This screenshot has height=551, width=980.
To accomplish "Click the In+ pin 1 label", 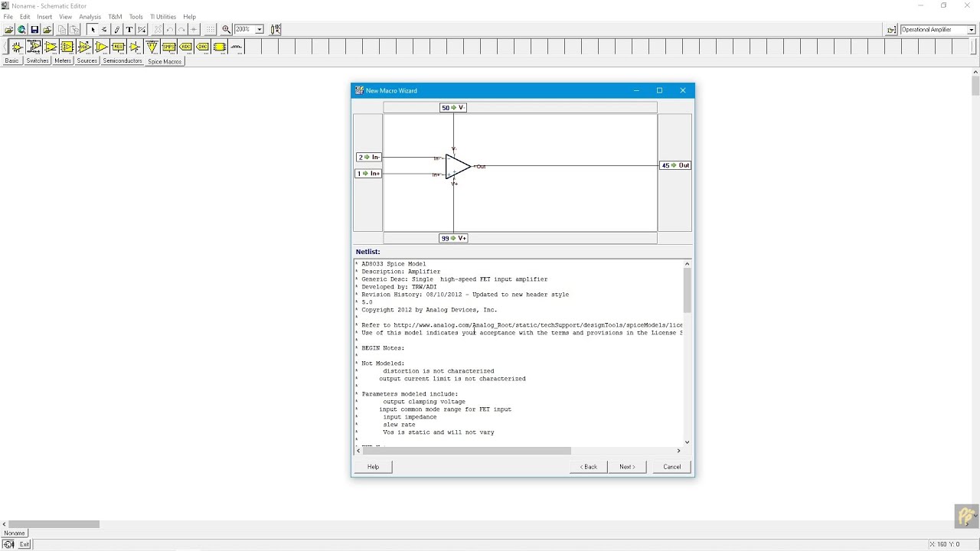I will (x=368, y=174).
